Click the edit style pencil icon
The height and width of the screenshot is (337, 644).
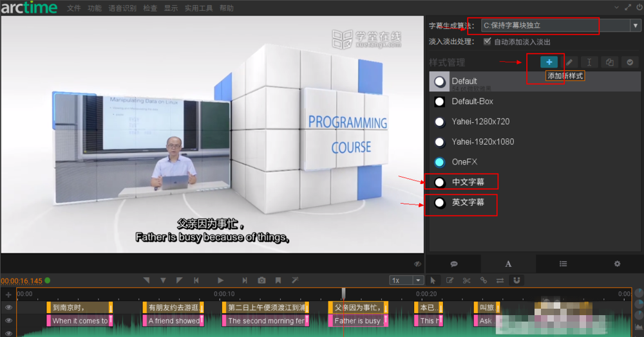point(569,62)
